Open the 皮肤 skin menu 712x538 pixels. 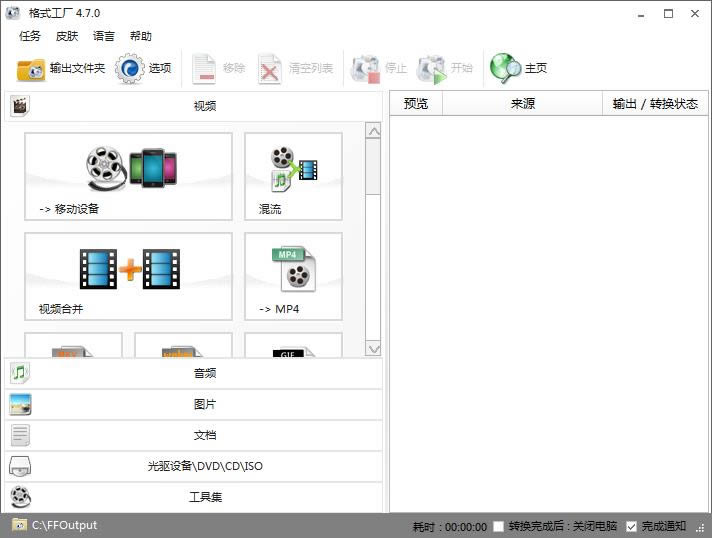tap(67, 36)
